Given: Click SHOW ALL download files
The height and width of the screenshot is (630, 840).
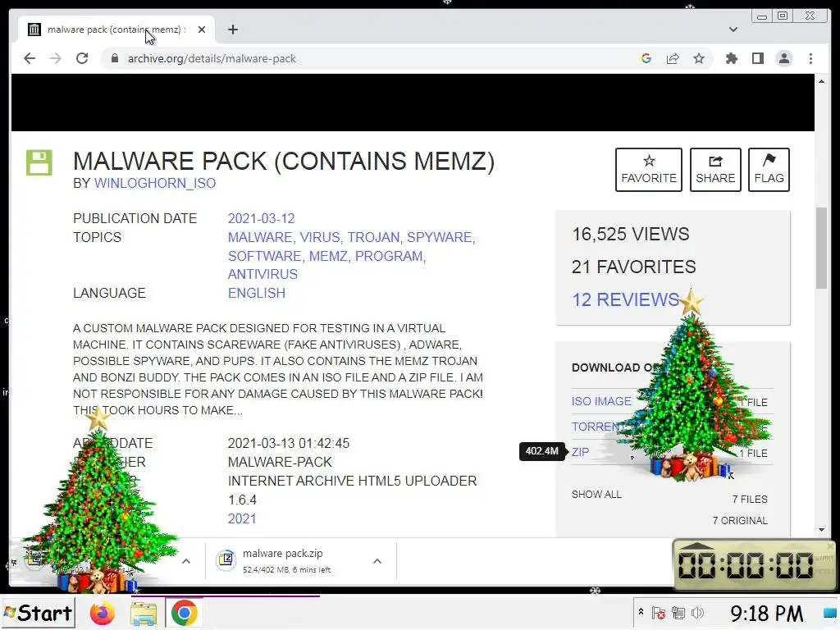Looking at the screenshot, I should (x=596, y=495).
